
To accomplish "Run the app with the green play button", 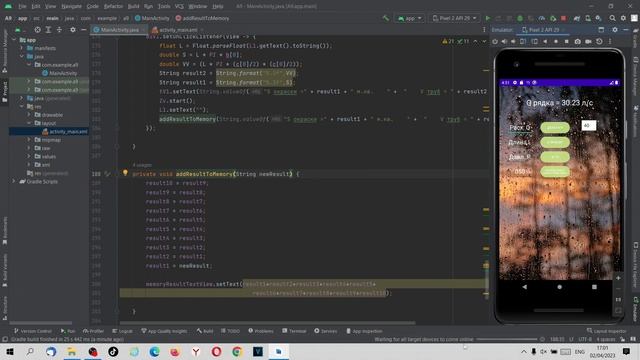I will (x=487, y=18).
